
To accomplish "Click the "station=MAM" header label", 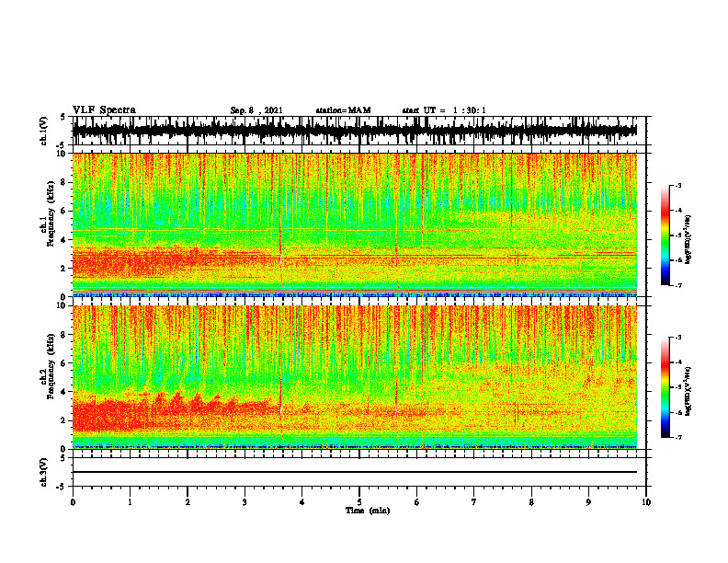I will (x=343, y=110).
